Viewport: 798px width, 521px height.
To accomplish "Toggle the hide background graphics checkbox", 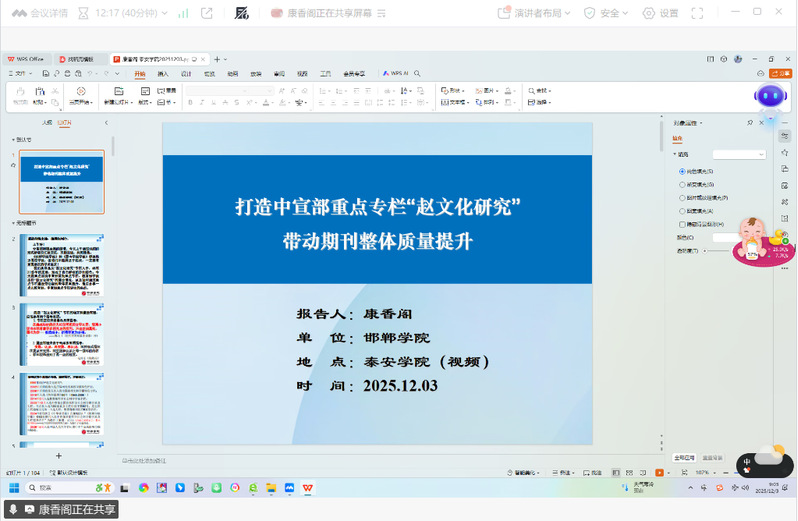I will 682,224.
